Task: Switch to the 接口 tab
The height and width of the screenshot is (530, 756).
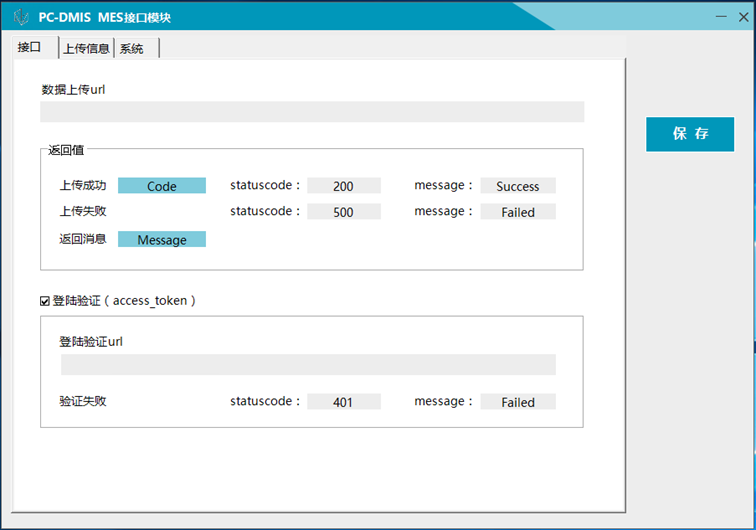Action: [30, 48]
